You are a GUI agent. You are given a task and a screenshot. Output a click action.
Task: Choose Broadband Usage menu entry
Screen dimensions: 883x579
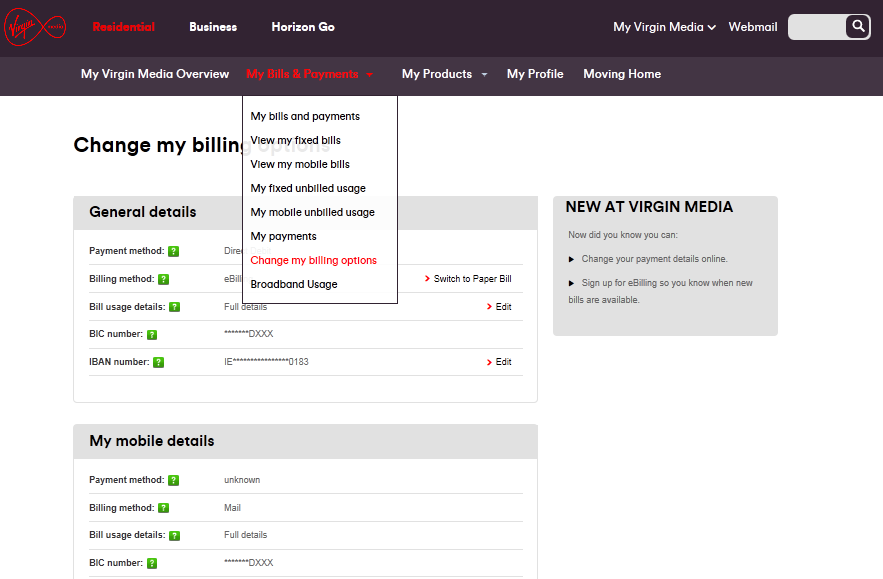294,284
